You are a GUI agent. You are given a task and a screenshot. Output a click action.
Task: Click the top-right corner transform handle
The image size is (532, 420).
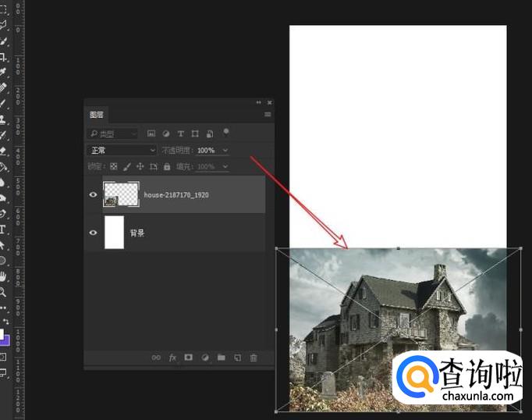521,248
